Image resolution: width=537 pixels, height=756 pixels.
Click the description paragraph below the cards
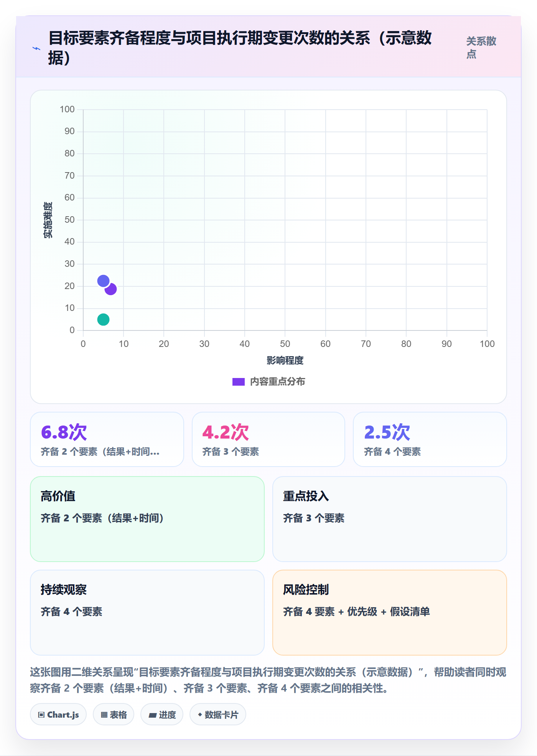click(x=268, y=680)
